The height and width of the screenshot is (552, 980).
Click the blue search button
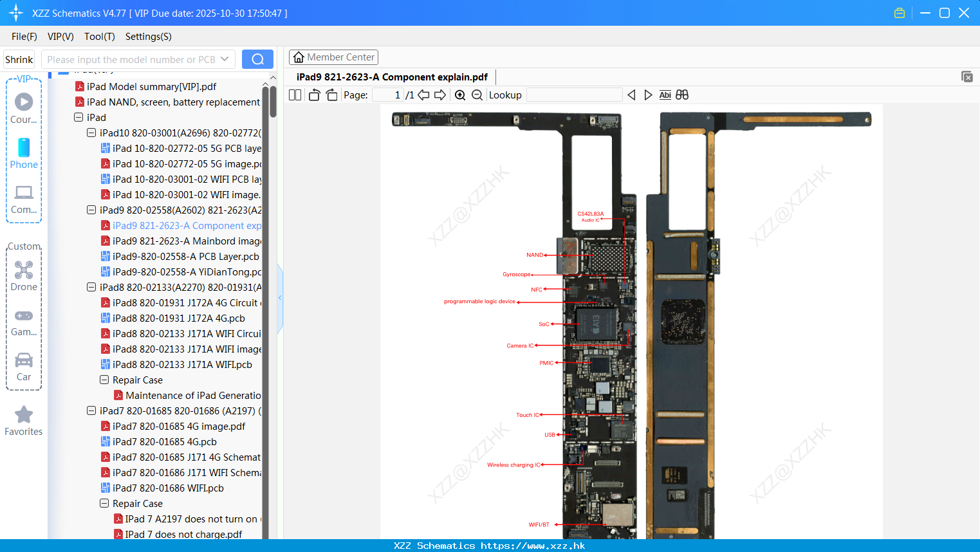(257, 59)
